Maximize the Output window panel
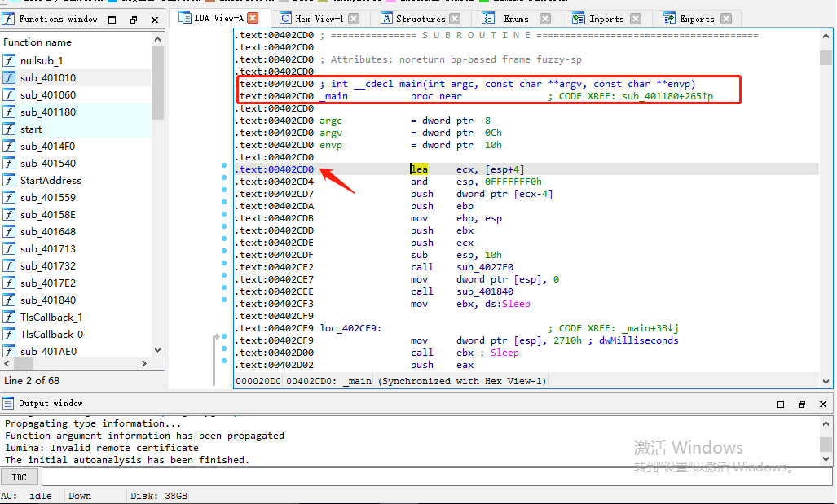Image resolution: width=837 pixels, height=504 pixels. click(780, 404)
